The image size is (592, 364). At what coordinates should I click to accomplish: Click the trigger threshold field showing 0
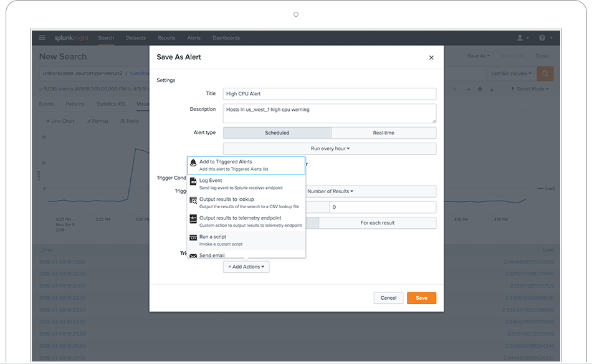[x=383, y=207]
